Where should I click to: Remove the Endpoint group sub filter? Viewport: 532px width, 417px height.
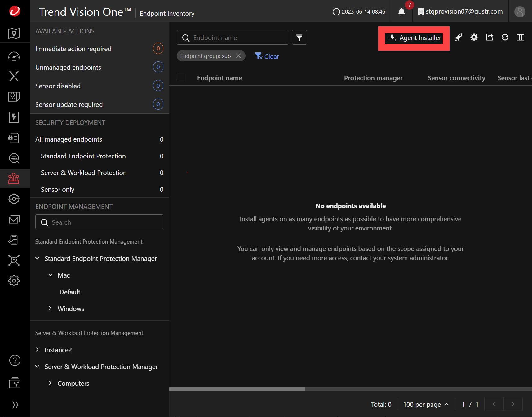(238, 56)
